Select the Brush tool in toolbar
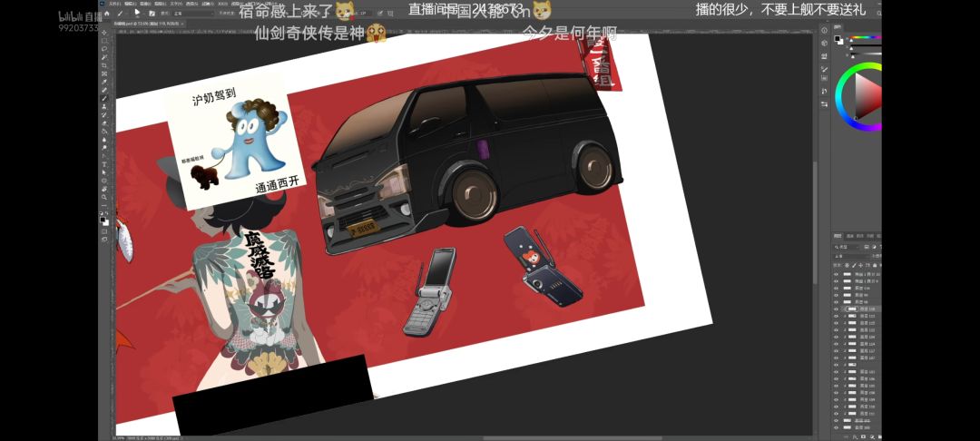980x441 pixels. [x=103, y=98]
